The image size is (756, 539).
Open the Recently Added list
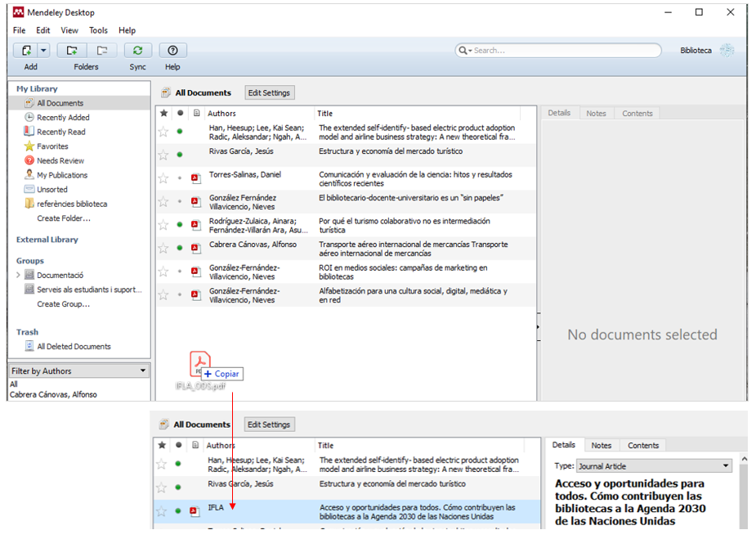63,118
